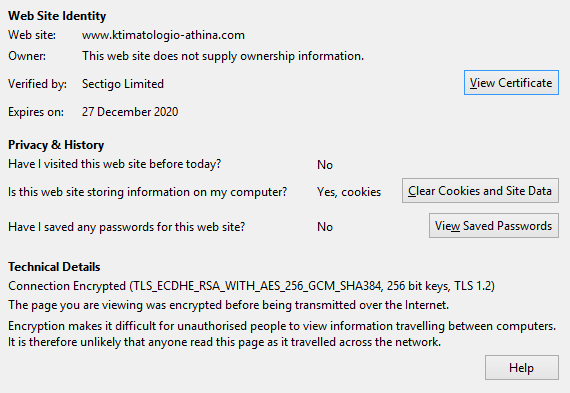Click Clear Cookies and Site Data
Image resolution: width=570 pixels, height=393 pixels.
point(480,191)
